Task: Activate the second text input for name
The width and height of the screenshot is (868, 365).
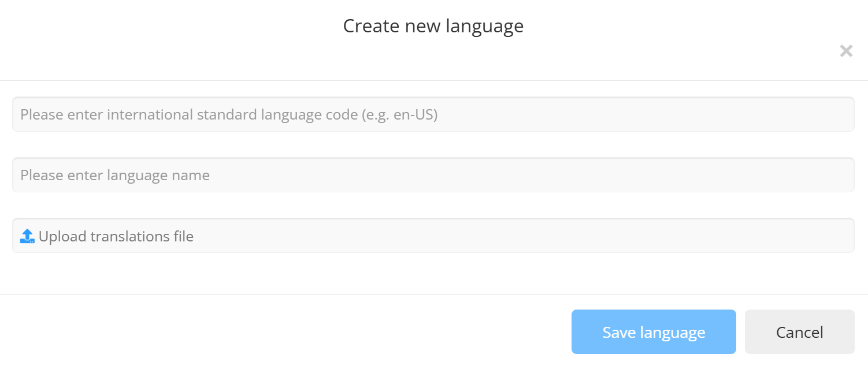Action: click(433, 175)
